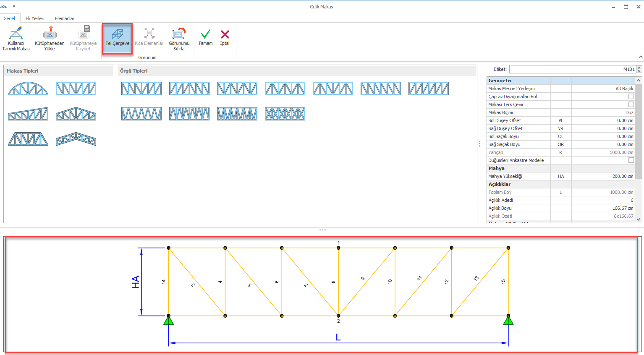Choose first web pattern in top row
The height and width of the screenshot is (355, 644).
click(x=141, y=89)
